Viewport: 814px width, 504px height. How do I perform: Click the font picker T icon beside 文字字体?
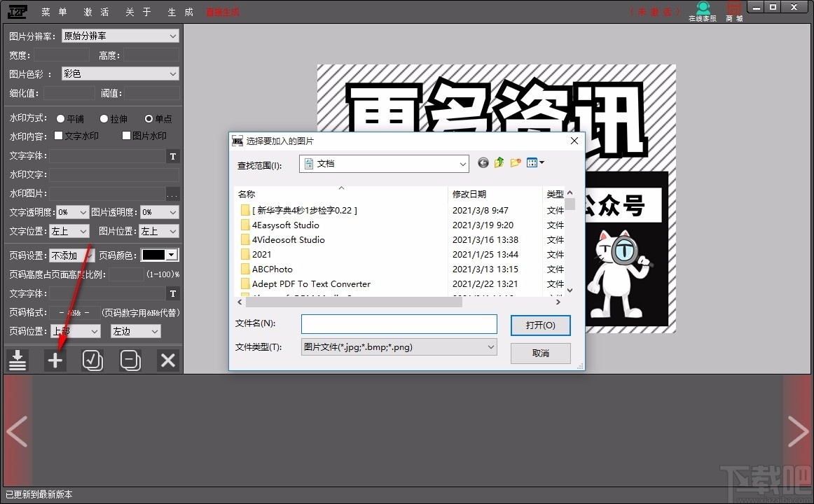(x=172, y=156)
